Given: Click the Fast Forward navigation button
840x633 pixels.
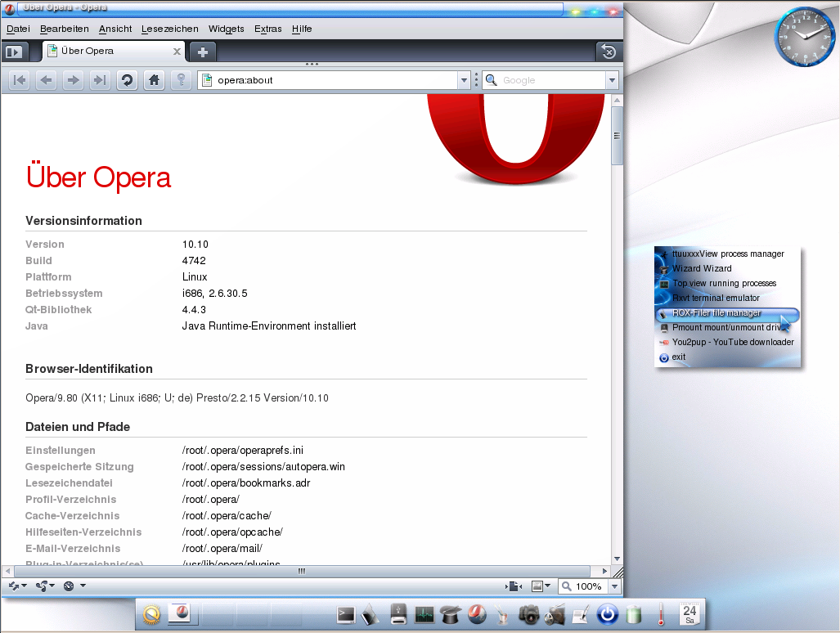Looking at the screenshot, I should tap(100, 80).
